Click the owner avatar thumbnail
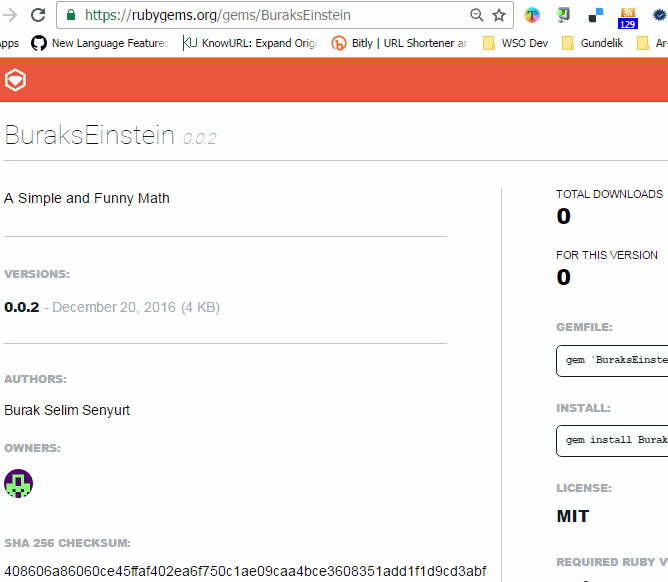 click(x=18, y=484)
